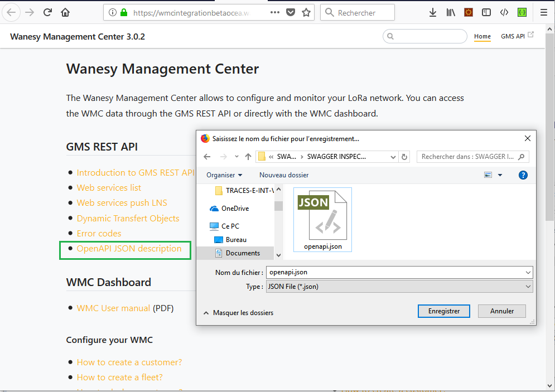Viewport: 555px width, 392px height.
Task: Click the browser Forward arrow
Action: pyautogui.click(x=30, y=12)
